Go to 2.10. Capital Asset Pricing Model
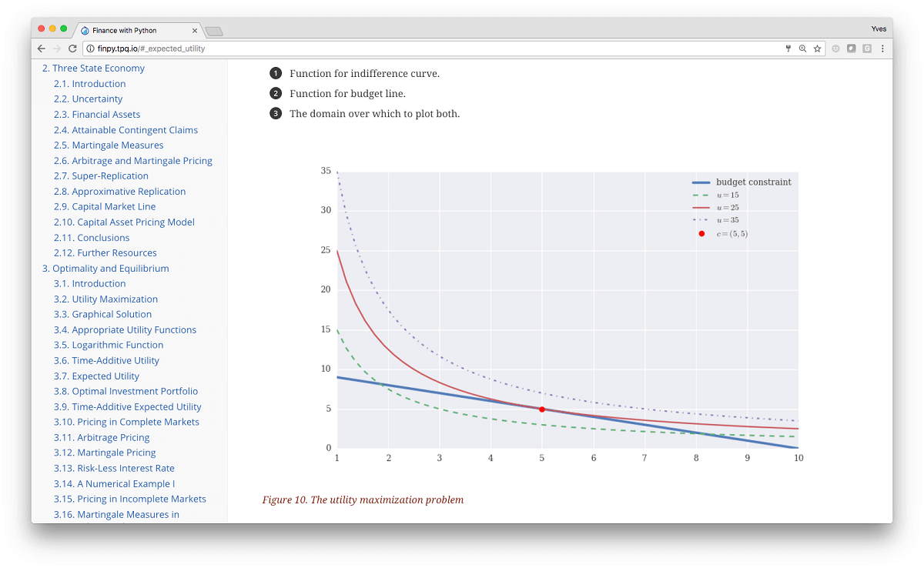 coord(124,222)
